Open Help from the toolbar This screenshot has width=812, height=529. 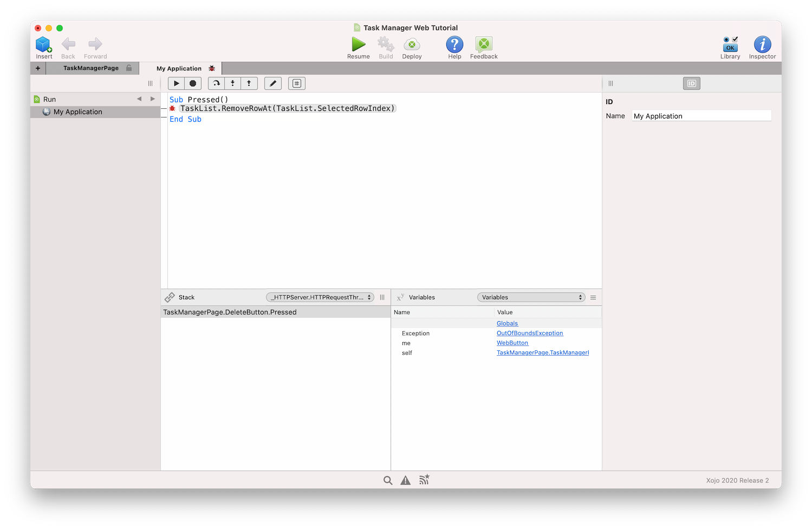tap(454, 45)
